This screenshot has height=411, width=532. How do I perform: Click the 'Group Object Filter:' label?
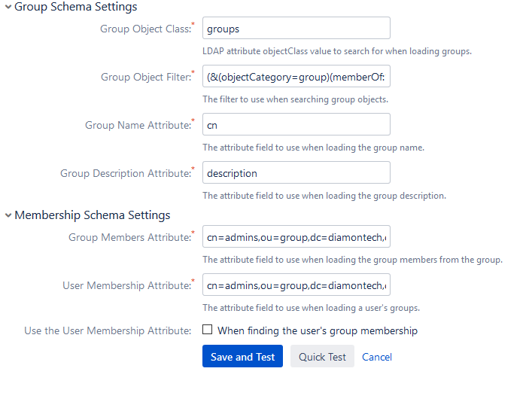(146, 77)
